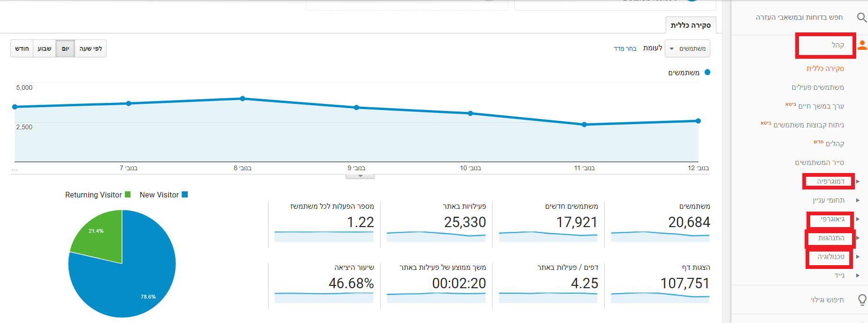This screenshot has width=868, height=323.
Task: Click the דמוגרפיה sidebar item
Action: [x=830, y=181]
